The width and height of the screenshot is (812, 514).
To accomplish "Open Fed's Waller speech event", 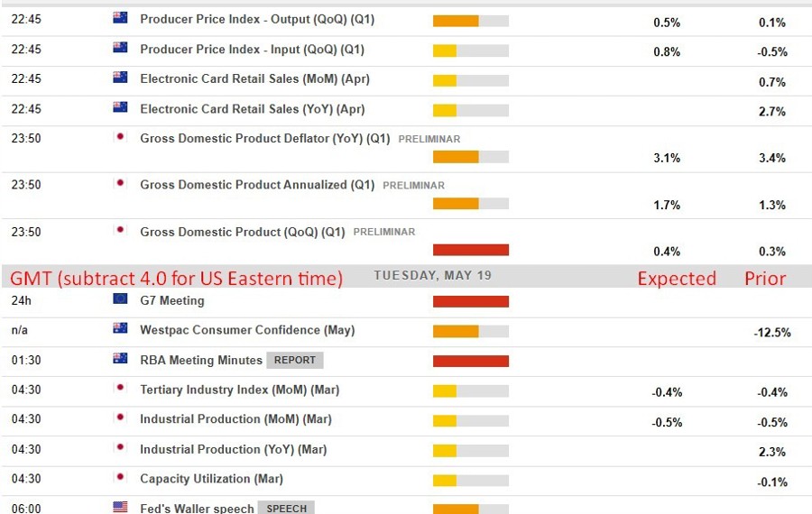I will click(x=197, y=509).
